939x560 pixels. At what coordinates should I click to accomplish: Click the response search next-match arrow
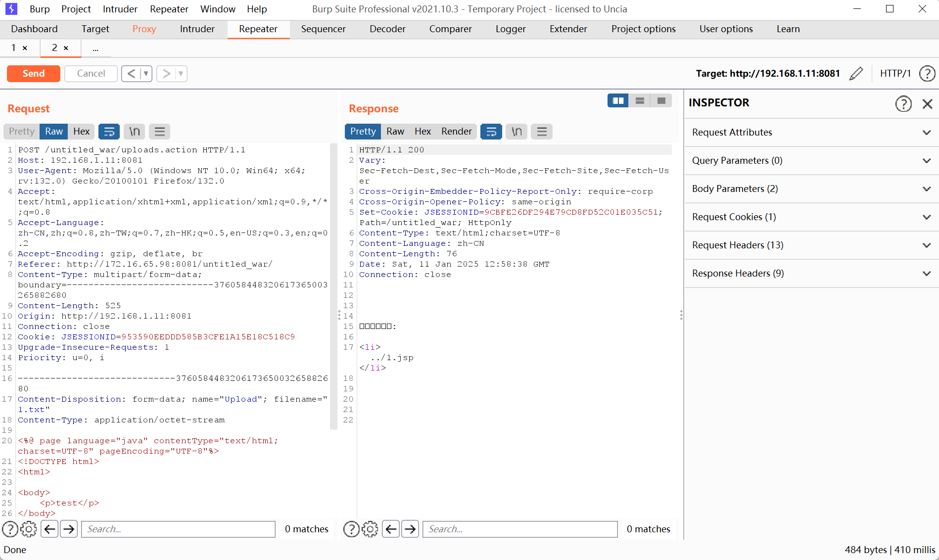point(410,529)
